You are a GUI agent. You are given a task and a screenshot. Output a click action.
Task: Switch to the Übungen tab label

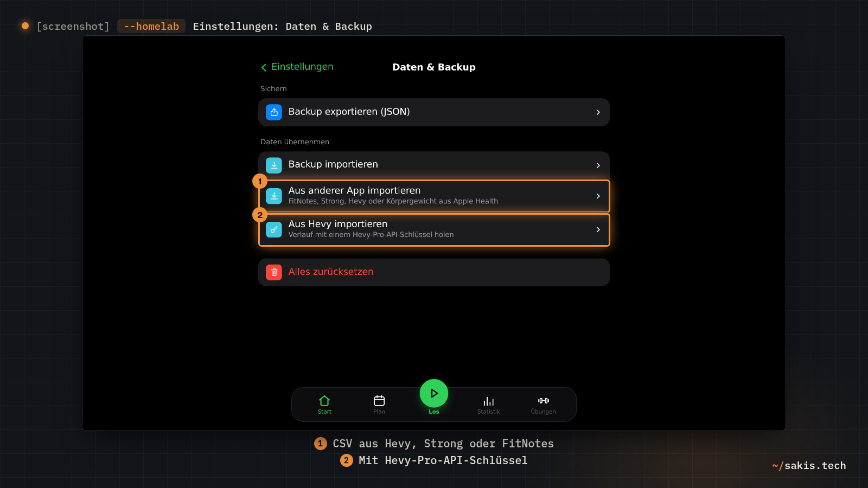(544, 412)
